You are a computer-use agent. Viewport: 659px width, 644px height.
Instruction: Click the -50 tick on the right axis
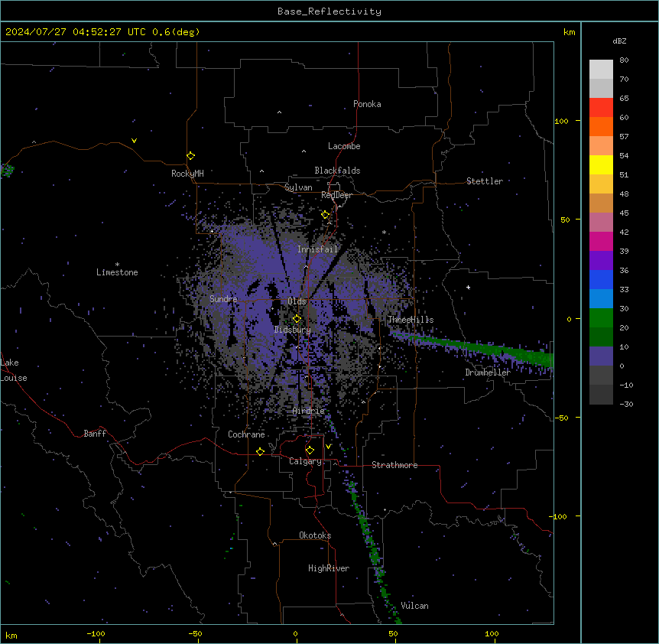tap(561, 418)
